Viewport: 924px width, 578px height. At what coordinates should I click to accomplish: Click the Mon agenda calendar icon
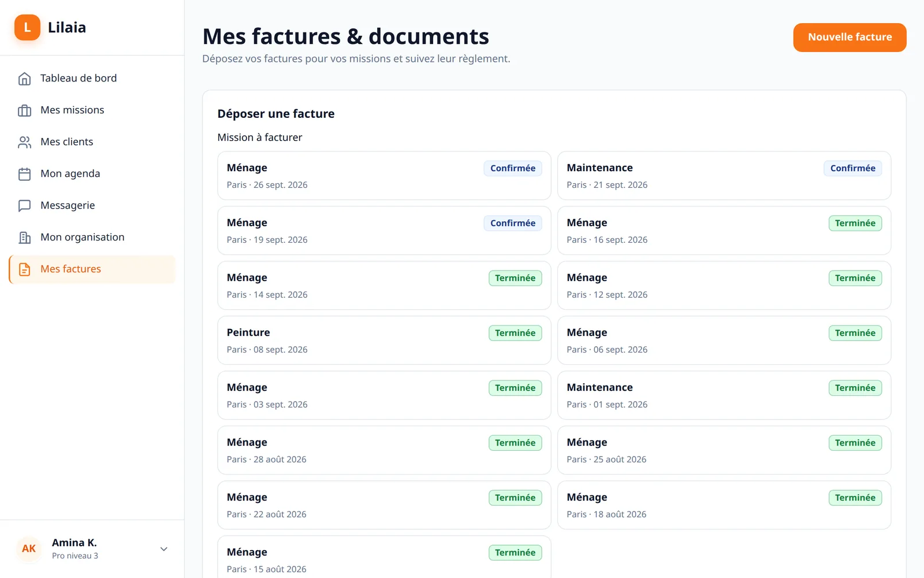coord(24,174)
